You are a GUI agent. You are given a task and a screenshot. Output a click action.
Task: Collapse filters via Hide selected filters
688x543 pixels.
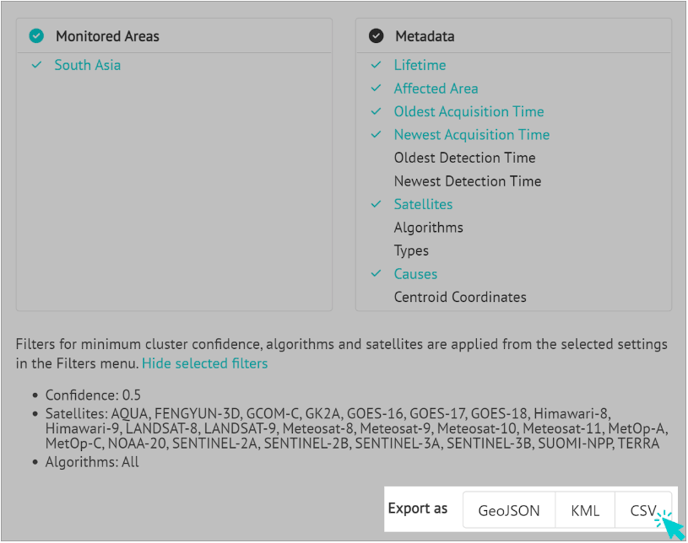click(x=204, y=364)
